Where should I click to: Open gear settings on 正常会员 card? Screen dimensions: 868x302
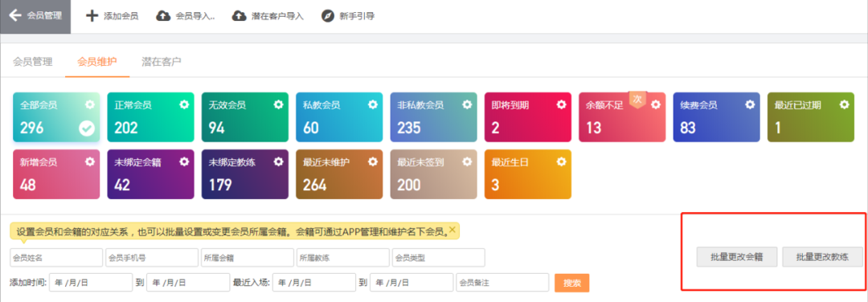click(184, 104)
